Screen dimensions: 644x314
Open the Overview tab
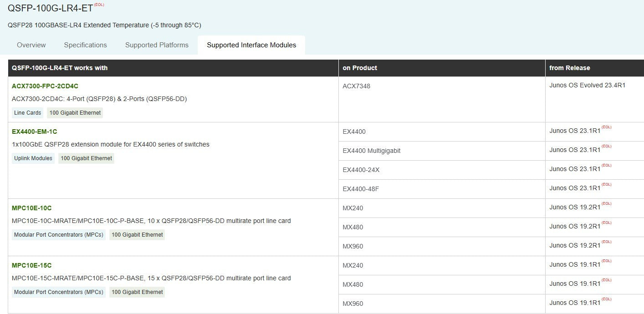point(31,45)
